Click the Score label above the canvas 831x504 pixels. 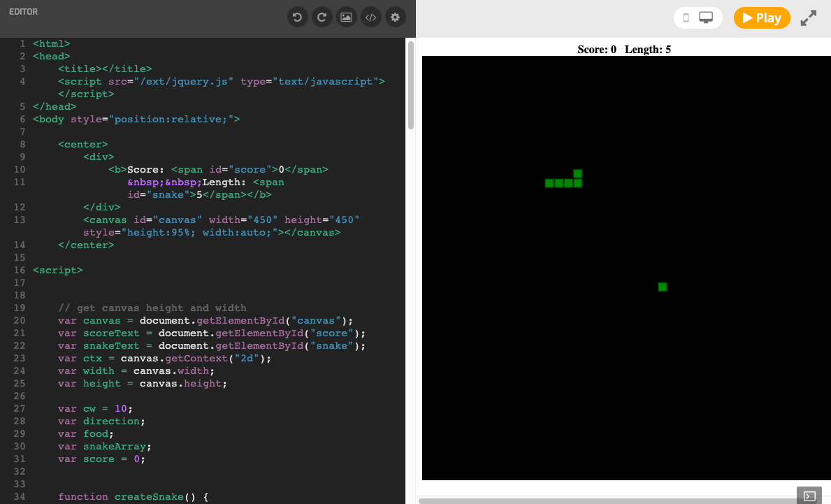click(x=596, y=50)
